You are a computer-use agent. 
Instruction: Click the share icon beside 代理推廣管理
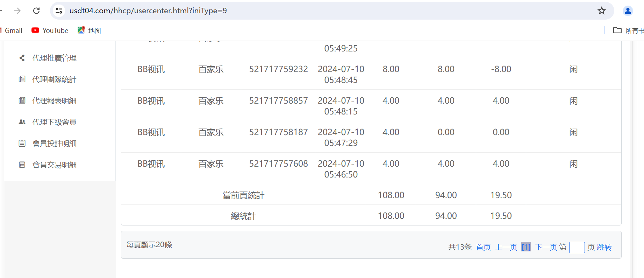[x=22, y=58]
